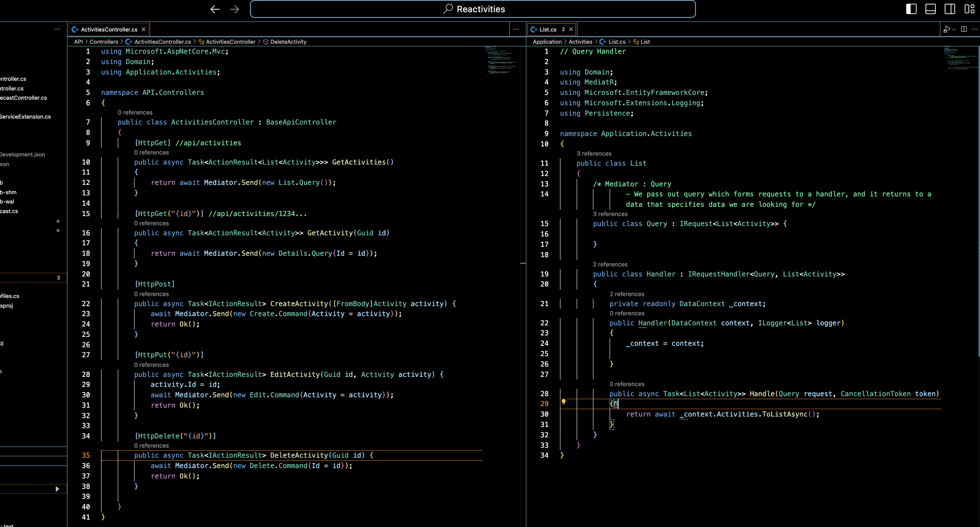Click the Run and Debug play icon
The image size is (980, 527).
(x=947, y=29)
